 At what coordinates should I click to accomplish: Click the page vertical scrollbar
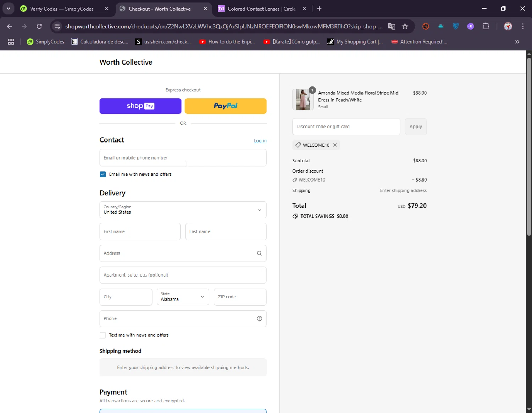pos(529,146)
